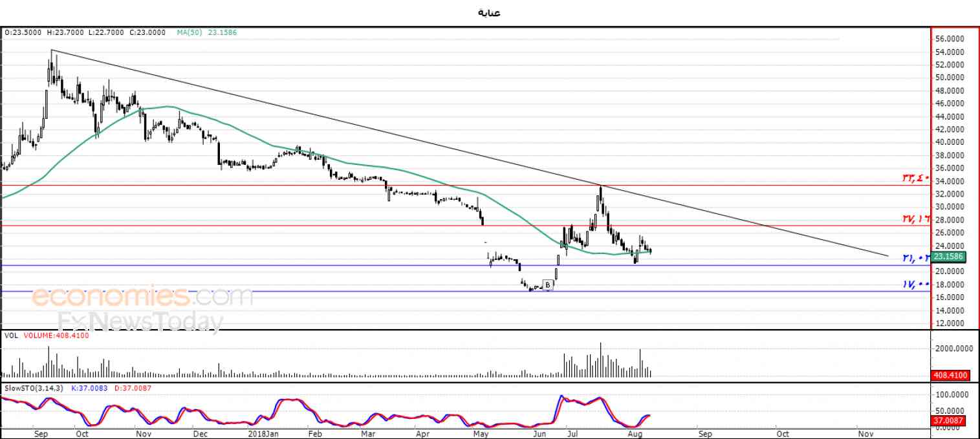This screenshot has height=439, width=980.
Task: Click the Aug date axis label
Action: (635, 433)
